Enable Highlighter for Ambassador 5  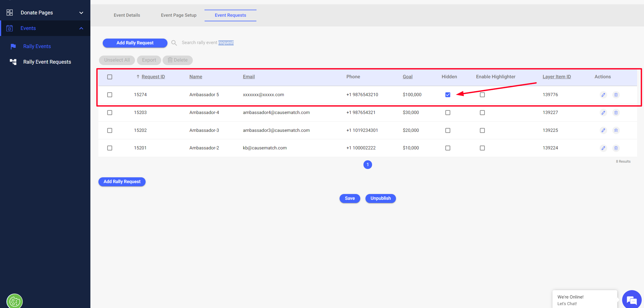pyautogui.click(x=482, y=95)
